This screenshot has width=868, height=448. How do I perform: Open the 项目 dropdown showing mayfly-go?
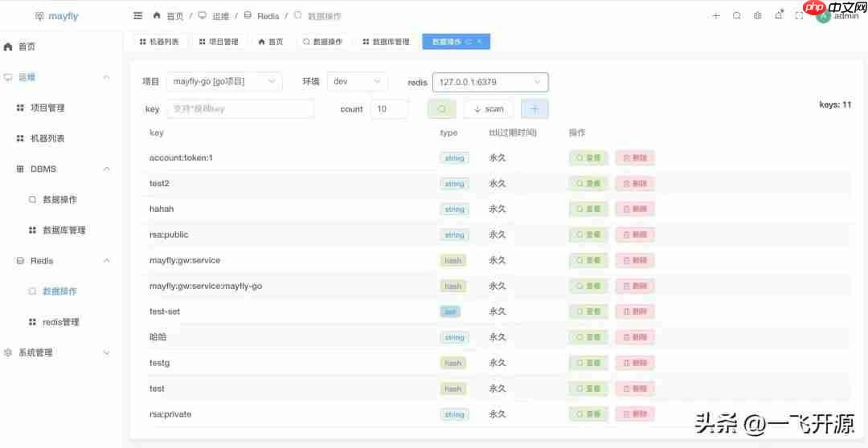(224, 81)
